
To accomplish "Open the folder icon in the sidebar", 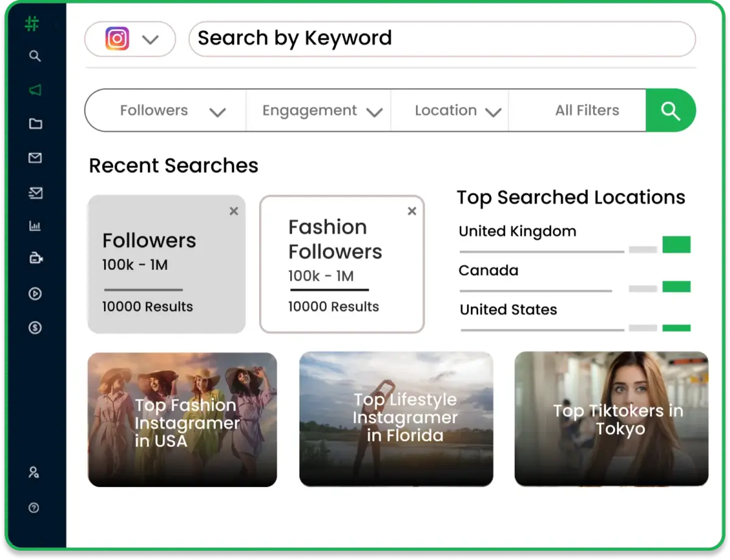I will click(x=35, y=124).
